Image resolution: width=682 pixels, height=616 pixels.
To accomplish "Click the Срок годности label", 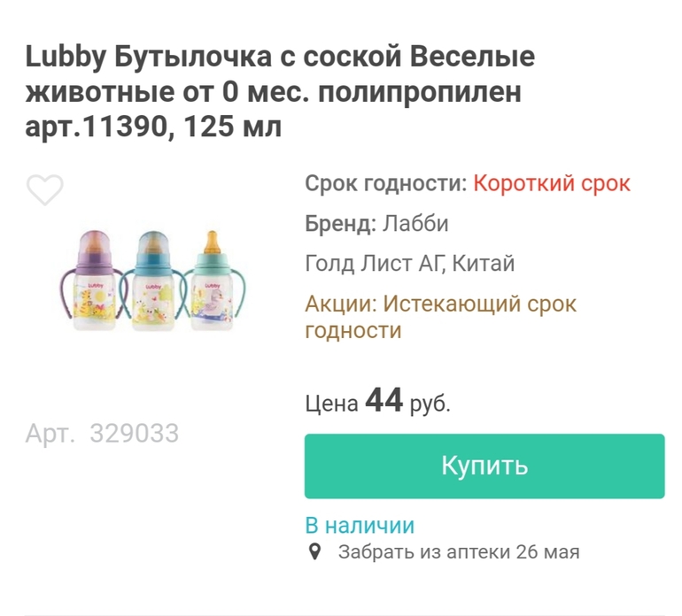I will coord(385,184).
